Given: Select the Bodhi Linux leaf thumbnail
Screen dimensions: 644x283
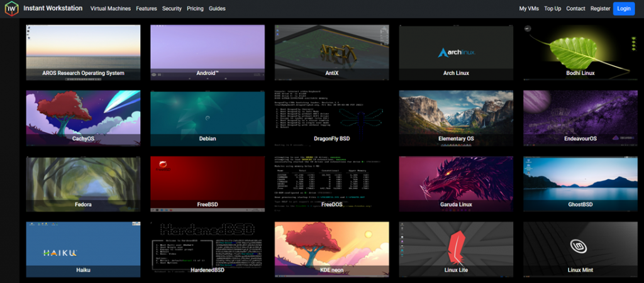Looking at the screenshot, I should click(580, 53).
